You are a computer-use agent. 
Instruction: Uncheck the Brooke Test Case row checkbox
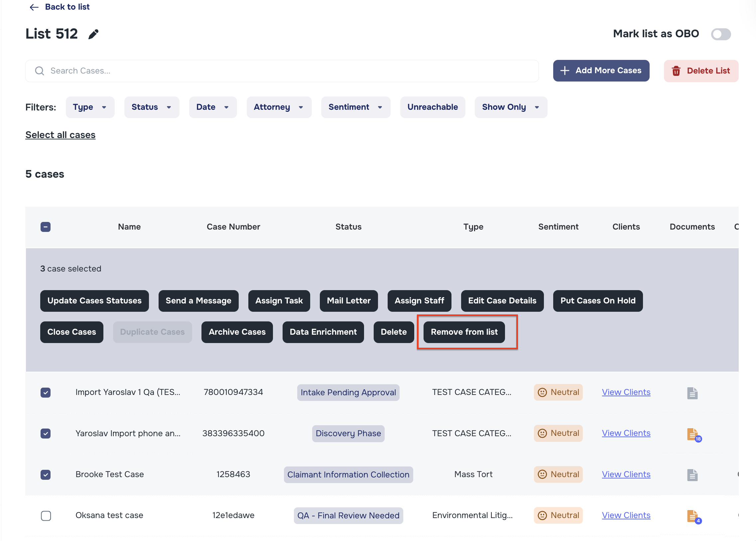click(46, 475)
